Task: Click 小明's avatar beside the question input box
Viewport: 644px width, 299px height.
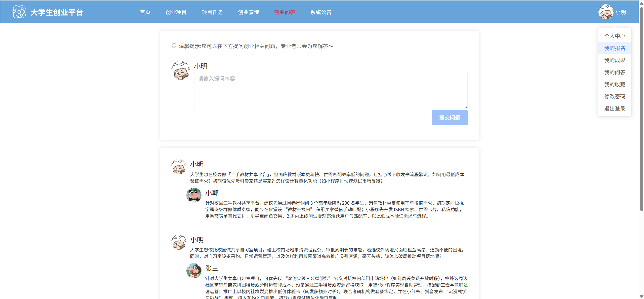Action: tap(180, 70)
